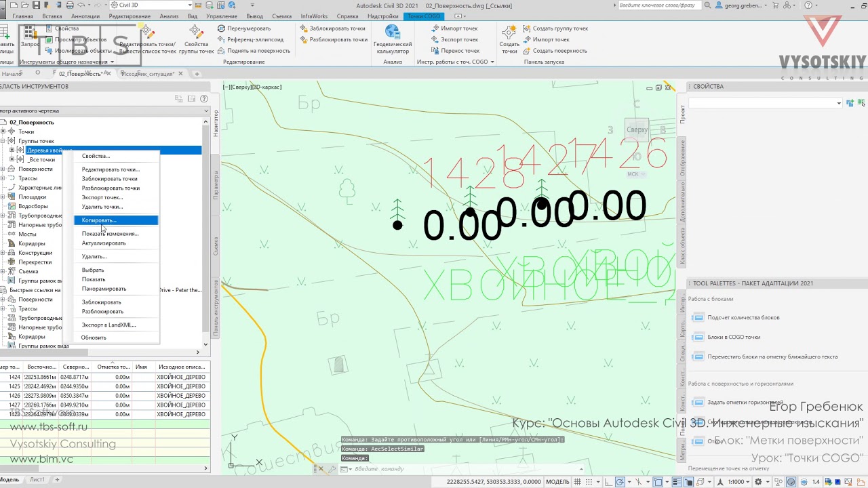This screenshot has height=488, width=868.
Task: Click the search keyword input field
Action: click(x=658, y=5)
